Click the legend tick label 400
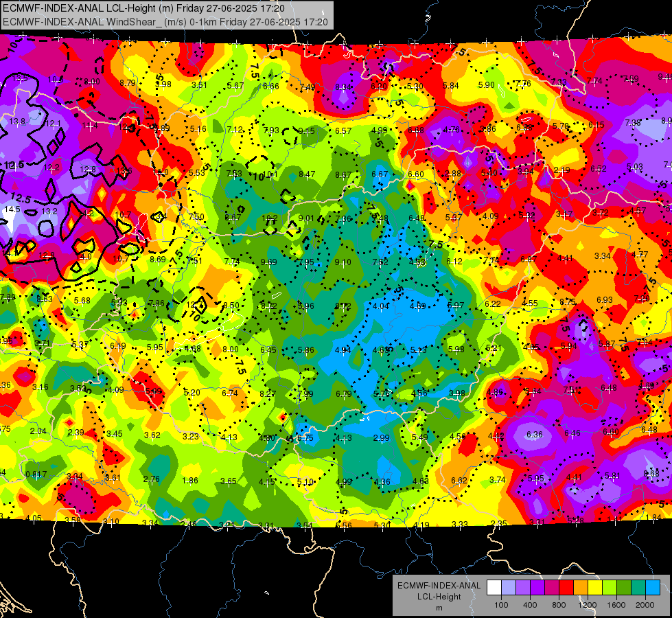Screen dimensions: 672x618 530,605
